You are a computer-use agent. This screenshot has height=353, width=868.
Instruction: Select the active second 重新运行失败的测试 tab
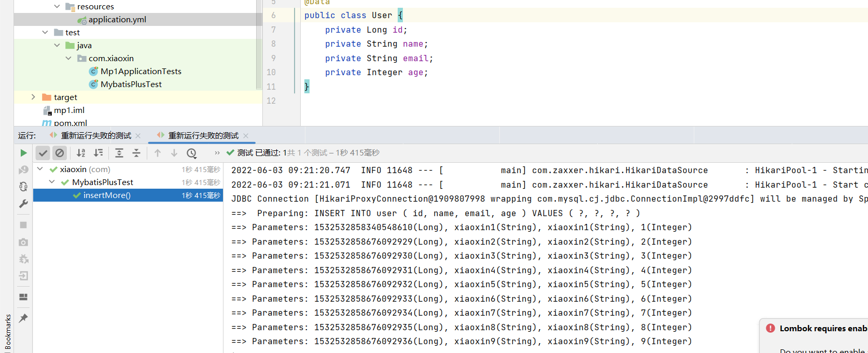[x=203, y=136]
